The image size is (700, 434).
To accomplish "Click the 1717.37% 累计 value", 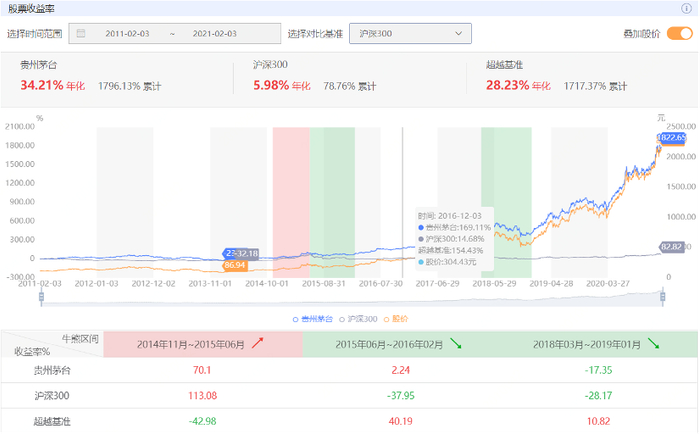I will tap(595, 86).
